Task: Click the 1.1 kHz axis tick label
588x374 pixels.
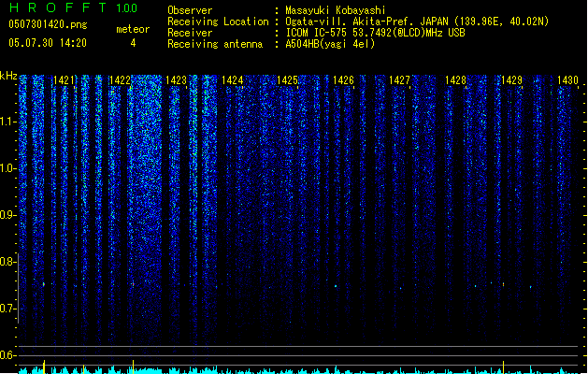Action: click(x=7, y=122)
